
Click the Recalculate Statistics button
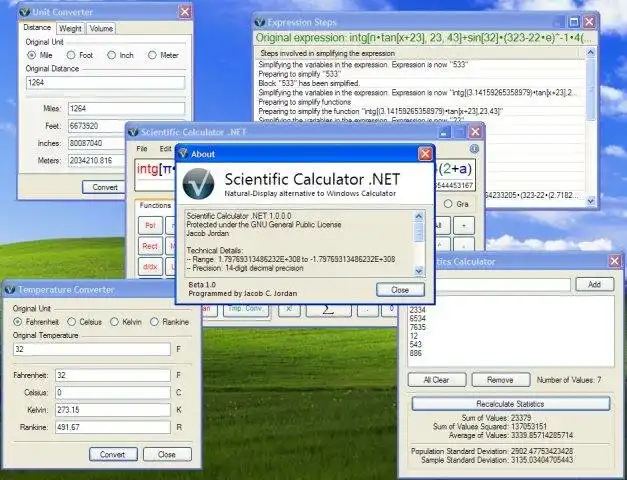pos(511,404)
